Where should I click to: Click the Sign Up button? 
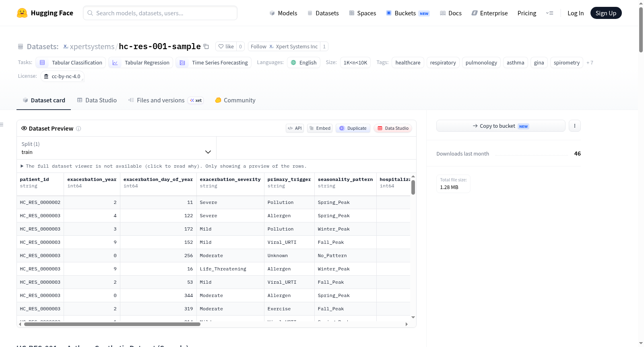click(606, 13)
